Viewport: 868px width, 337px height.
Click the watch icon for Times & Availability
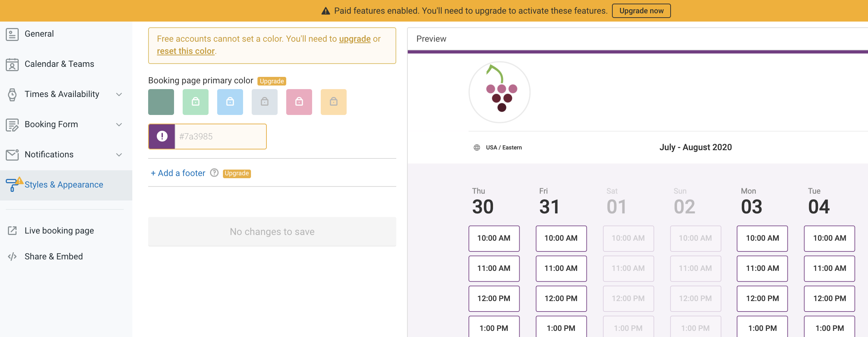coord(12,94)
